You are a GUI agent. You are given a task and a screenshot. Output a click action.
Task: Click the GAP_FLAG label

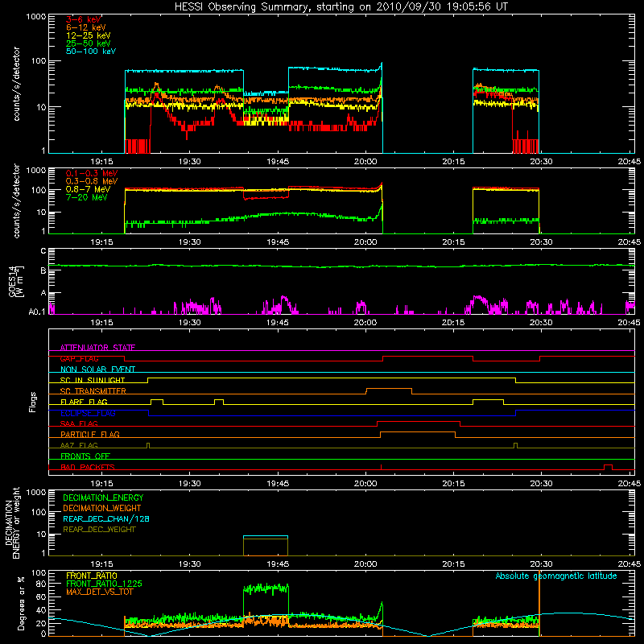point(79,358)
